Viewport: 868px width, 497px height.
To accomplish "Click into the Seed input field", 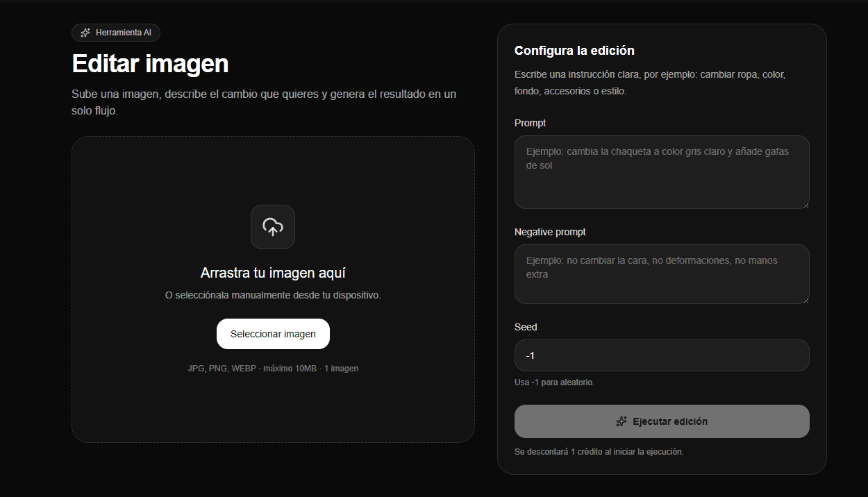I will [661, 355].
